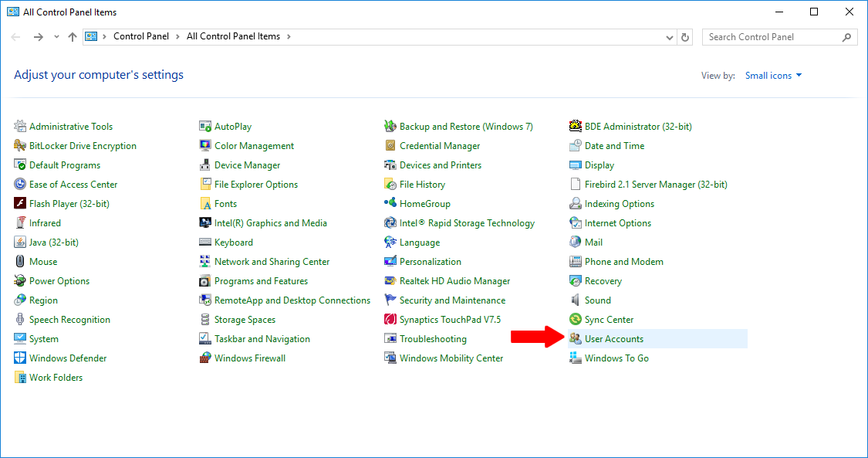This screenshot has height=458, width=868.
Task: Click the search magnifier icon
Action: tap(846, 37)
